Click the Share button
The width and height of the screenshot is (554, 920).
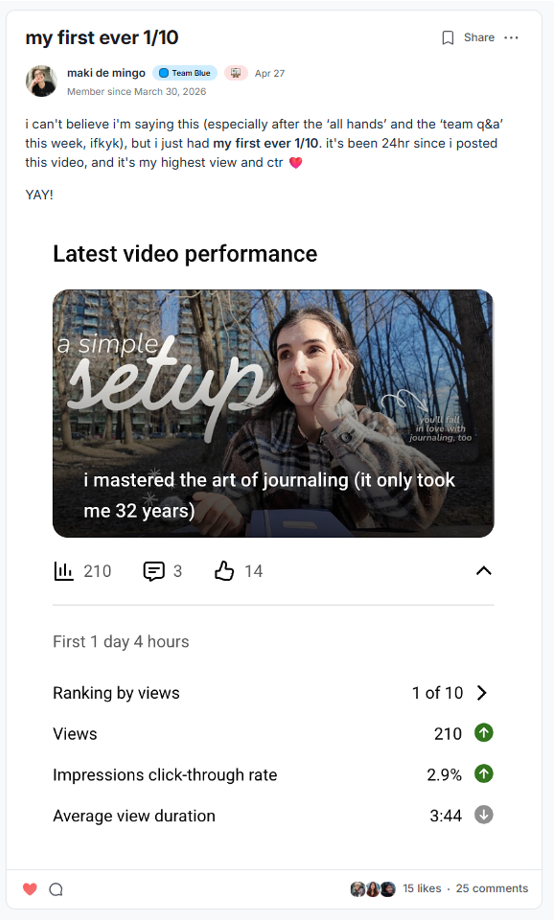tap(479, 38)
